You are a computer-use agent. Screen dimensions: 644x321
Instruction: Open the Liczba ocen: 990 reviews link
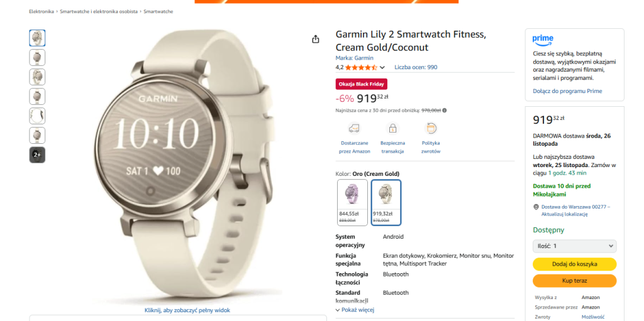click(x=416, y=67)
